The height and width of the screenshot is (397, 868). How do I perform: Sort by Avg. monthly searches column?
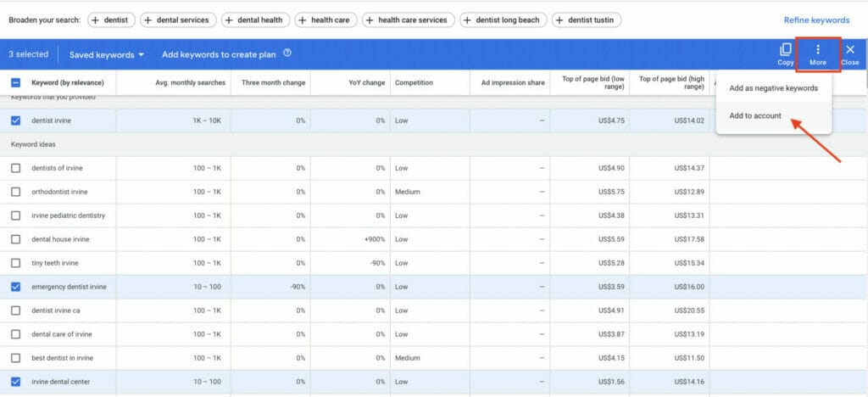tap(191, 83)
